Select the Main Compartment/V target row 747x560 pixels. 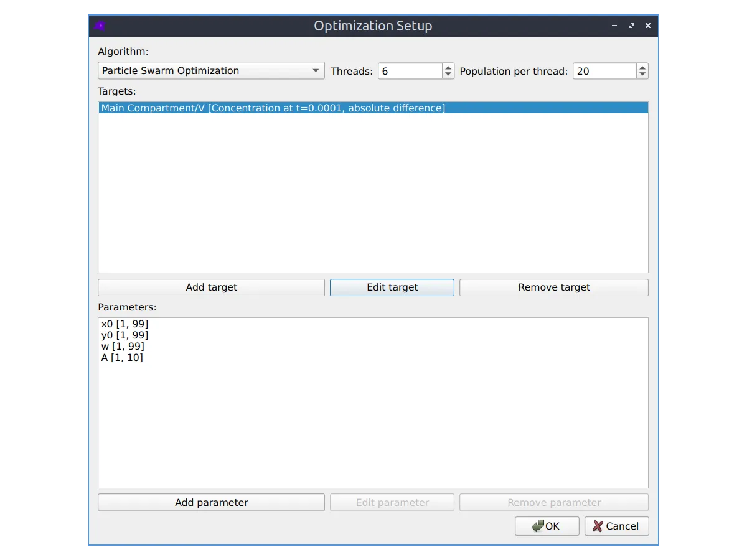click(373, 108)
